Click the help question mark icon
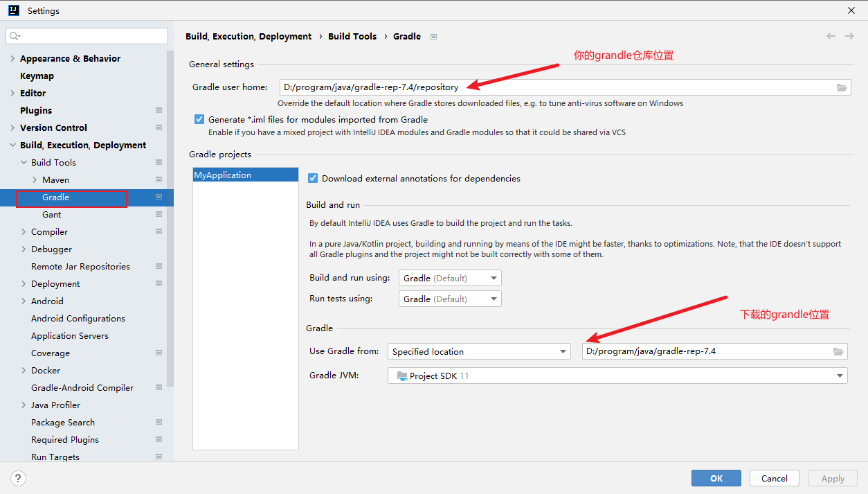The image size is (868, 494). tap(19, 478)
